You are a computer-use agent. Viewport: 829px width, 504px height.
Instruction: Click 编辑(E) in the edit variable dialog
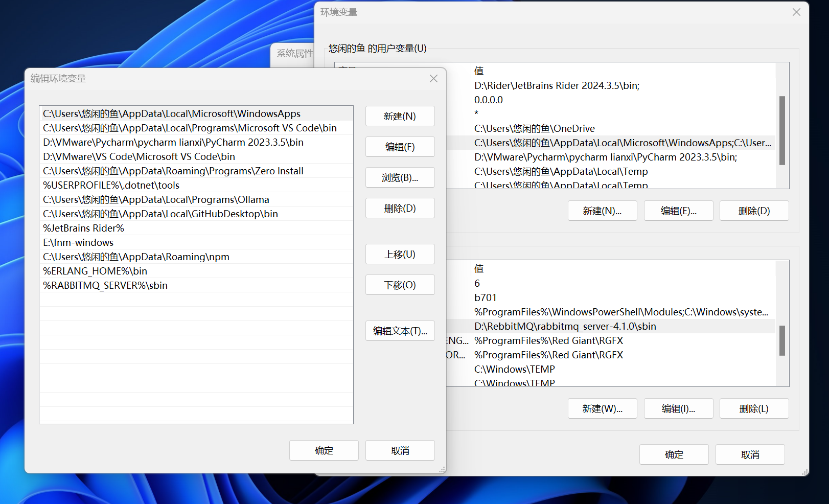400,147
